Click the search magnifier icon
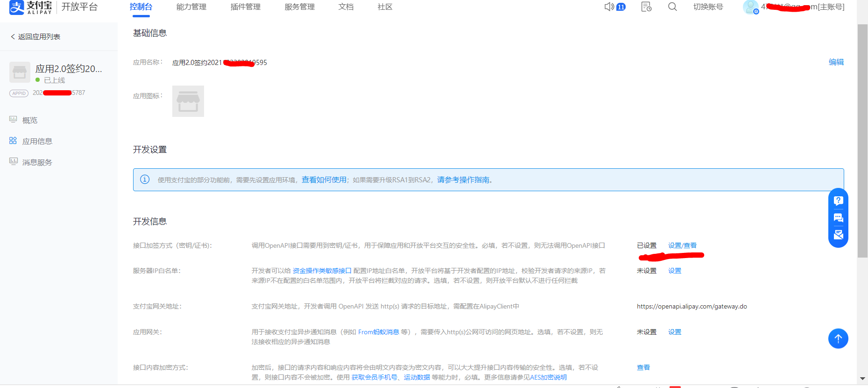This screenshot has width=868, height=388. (672, 7)
